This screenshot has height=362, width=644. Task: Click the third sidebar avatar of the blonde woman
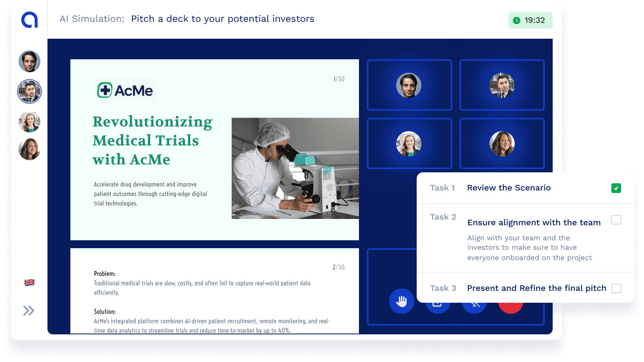(30, 122)
